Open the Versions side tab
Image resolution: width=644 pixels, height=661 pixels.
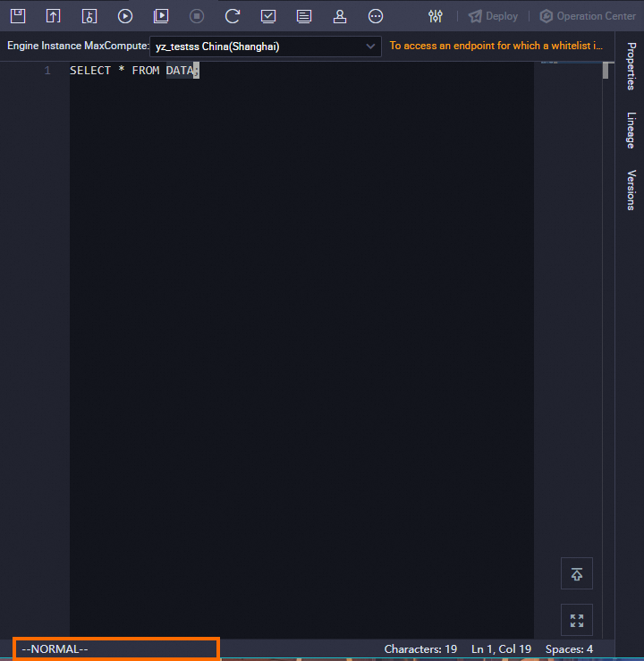(631, 191)
